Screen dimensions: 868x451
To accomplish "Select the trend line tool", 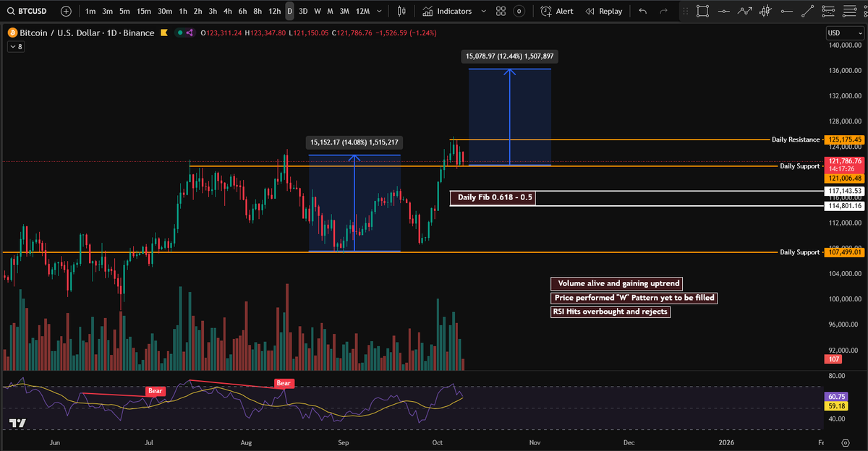I will click(809, 11).
